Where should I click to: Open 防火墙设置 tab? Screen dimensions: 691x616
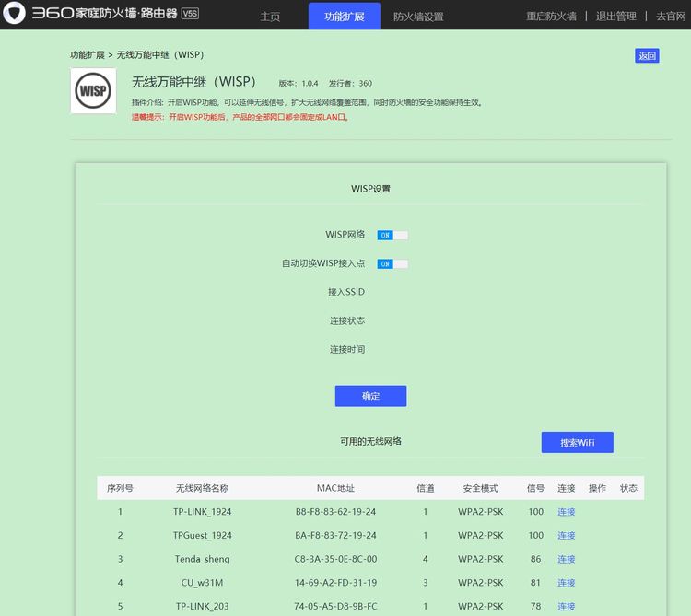coord(418,17)
